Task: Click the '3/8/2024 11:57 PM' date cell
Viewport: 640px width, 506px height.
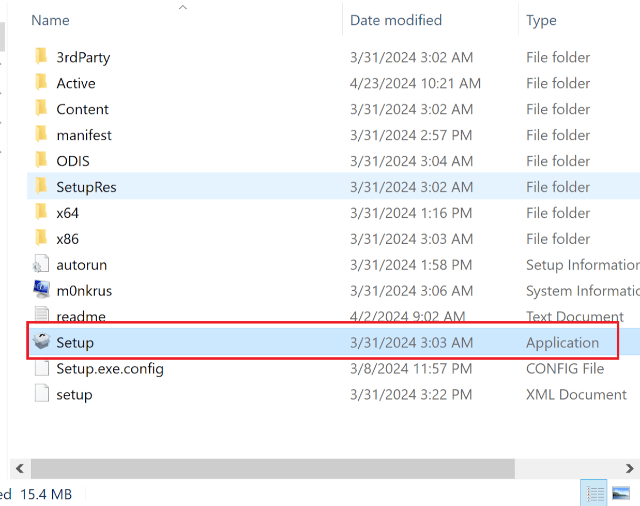Action: [x=411, y=368]
